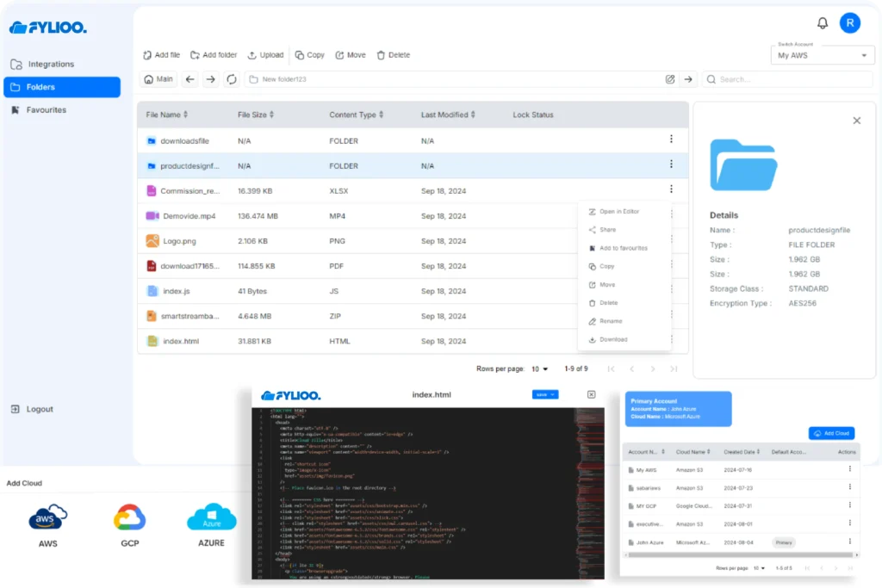Select the GCP cloud icon
882x588 pixels.
click(129, 518)
